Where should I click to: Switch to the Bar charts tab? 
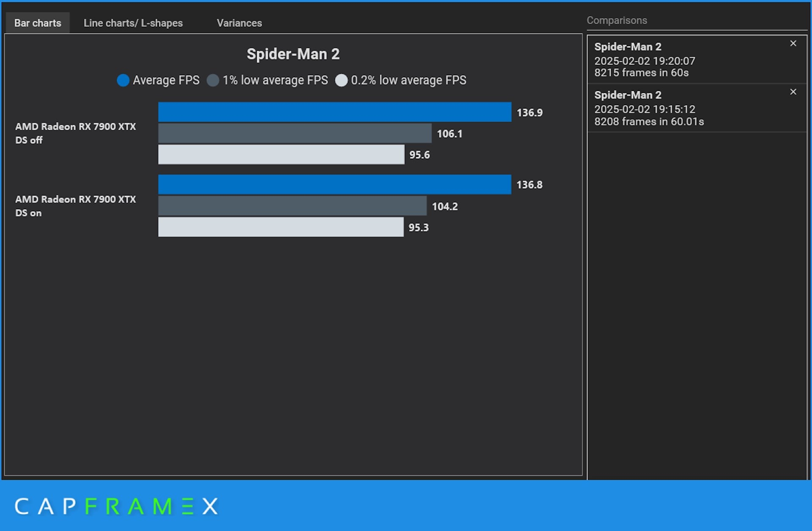(x=38, y=23)
